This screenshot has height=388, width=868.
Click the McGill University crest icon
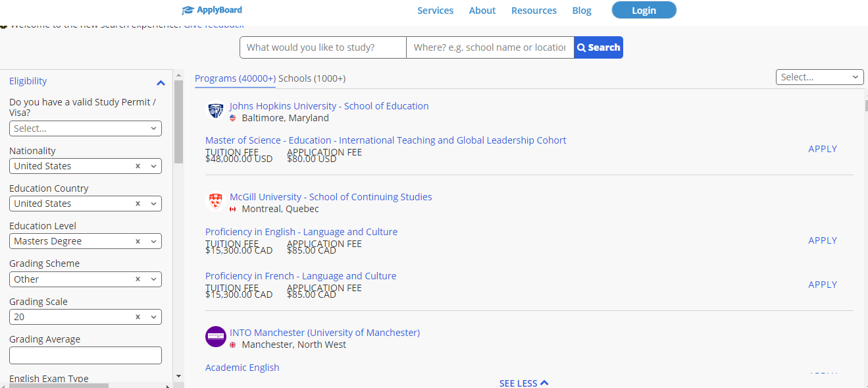pyautogui.click(x=215, y=202)
